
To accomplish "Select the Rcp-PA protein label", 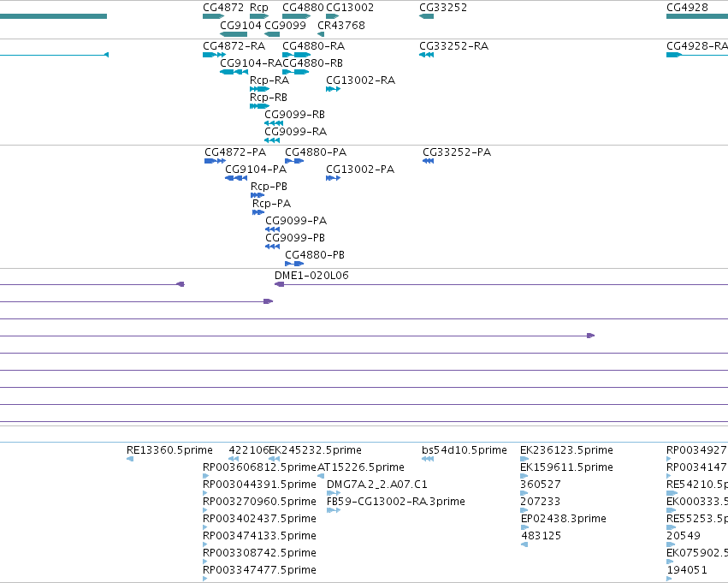I will [x=271, y=204].
